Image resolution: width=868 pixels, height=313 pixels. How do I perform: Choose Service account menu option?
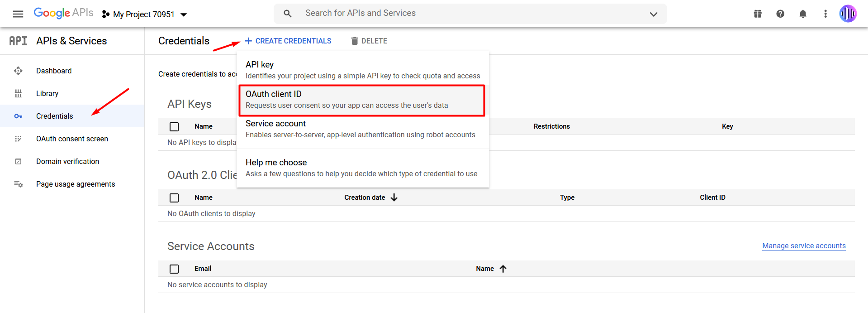pyautogui.click(x=363, y=129)
